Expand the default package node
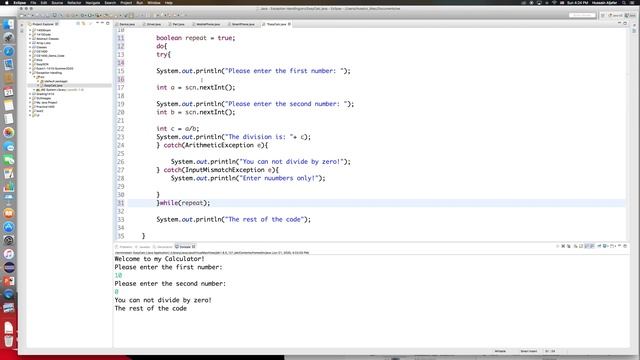 pos(38,81)
